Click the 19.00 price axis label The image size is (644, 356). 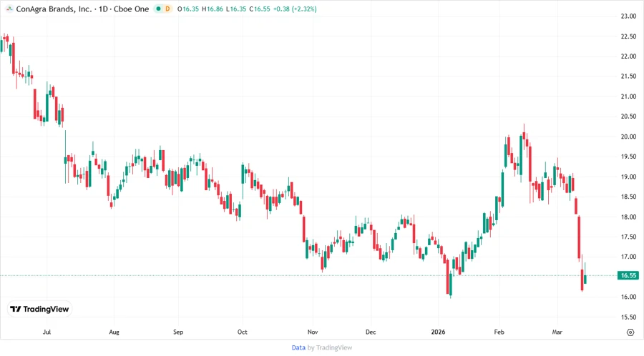[628, 177]
